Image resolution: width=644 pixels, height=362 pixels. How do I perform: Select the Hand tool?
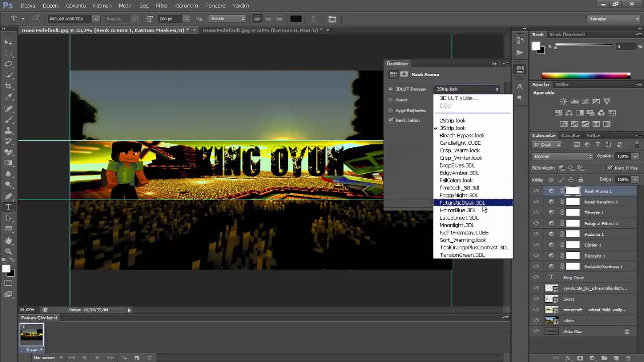pos(9,240)
